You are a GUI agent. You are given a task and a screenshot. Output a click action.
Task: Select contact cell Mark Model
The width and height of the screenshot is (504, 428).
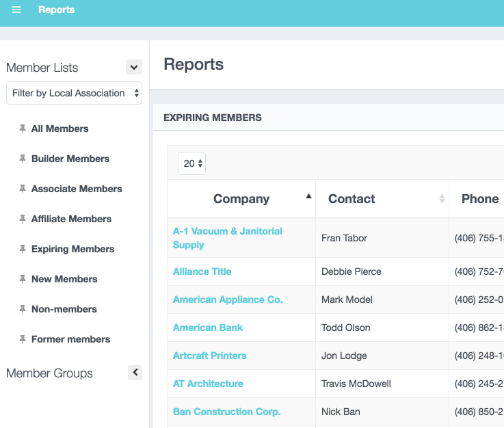(x=347, y=299)
